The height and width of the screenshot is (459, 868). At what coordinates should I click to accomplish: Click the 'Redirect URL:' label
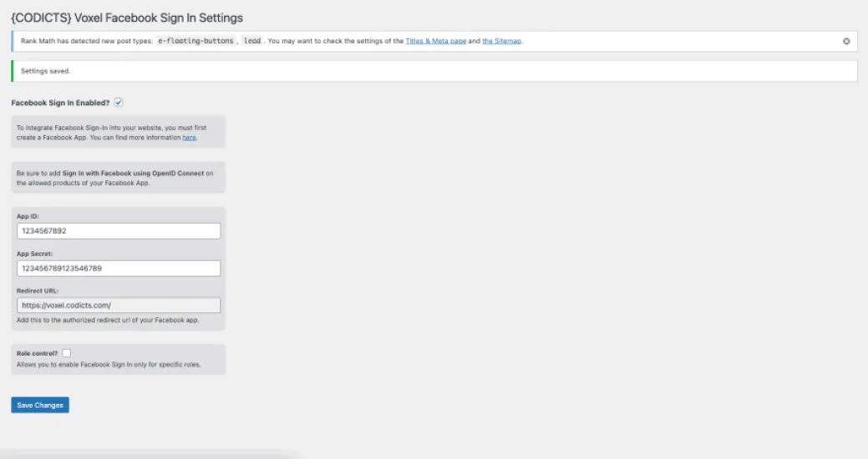pos(37,291)
